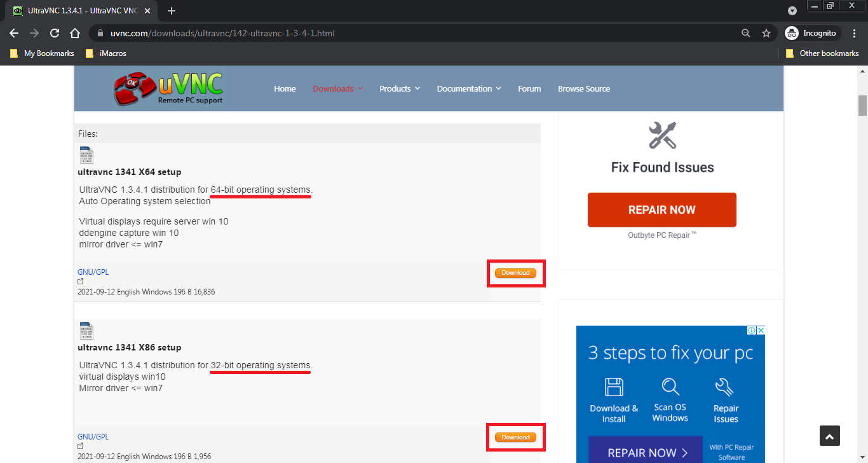The image size is (868, 463).
Task: Open the Incognito profile indicator
Action: coord(813,33)
